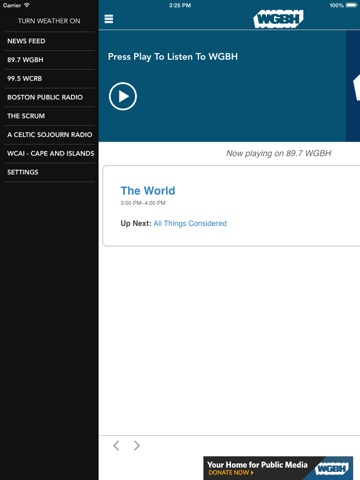
Task: Open The Scrum menu item
Action: (x=49, y=116)
